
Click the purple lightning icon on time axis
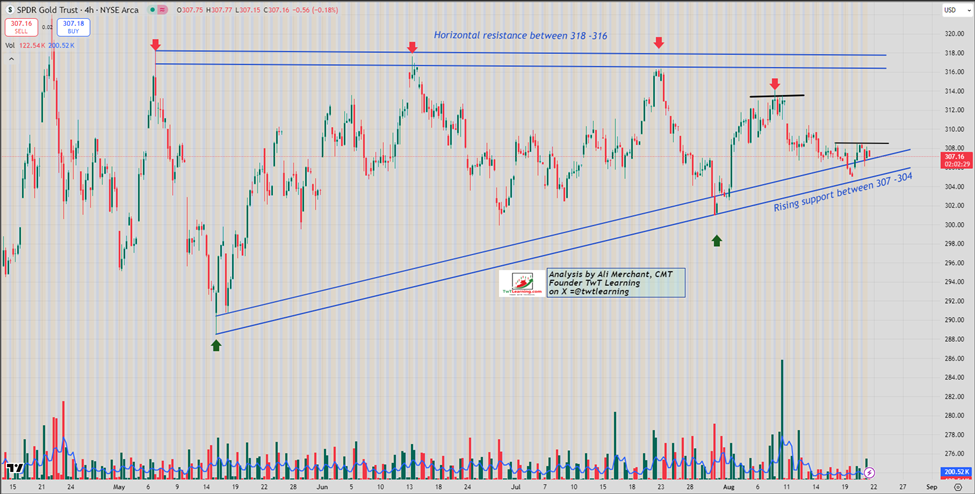[869, 472]
